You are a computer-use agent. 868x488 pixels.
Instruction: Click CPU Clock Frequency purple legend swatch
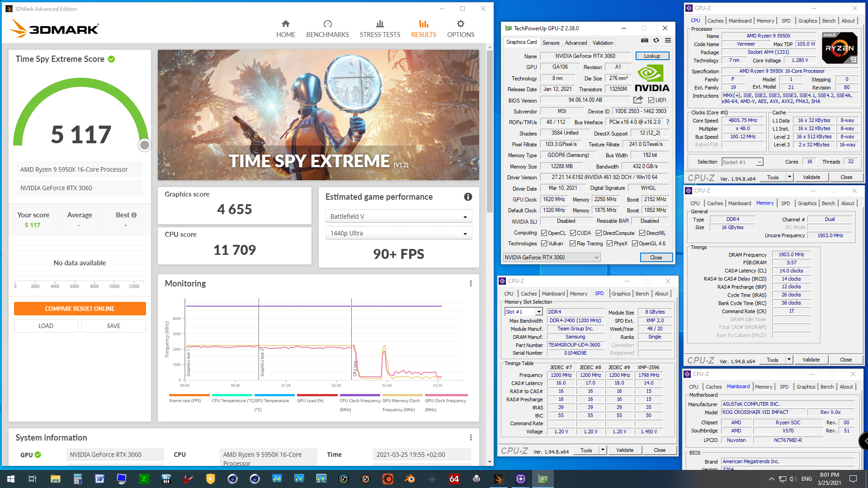pyautogui.click(x=360, y=395)
